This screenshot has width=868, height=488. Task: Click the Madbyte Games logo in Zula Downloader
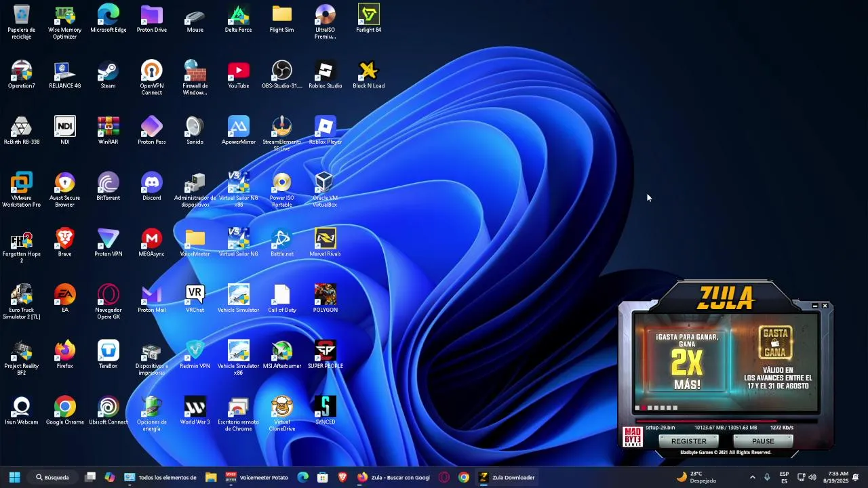[632, 437]
